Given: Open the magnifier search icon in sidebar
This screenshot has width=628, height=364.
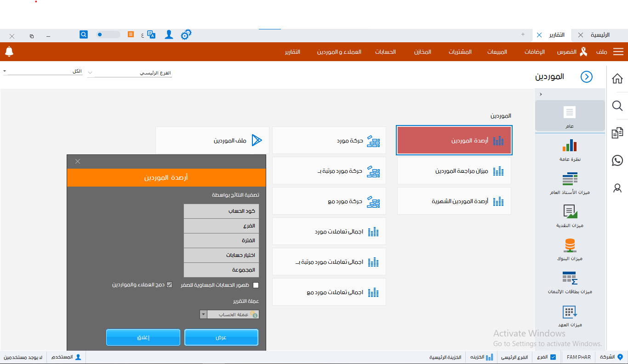Looking at the screenshot, I should click(x=617, y=106).
